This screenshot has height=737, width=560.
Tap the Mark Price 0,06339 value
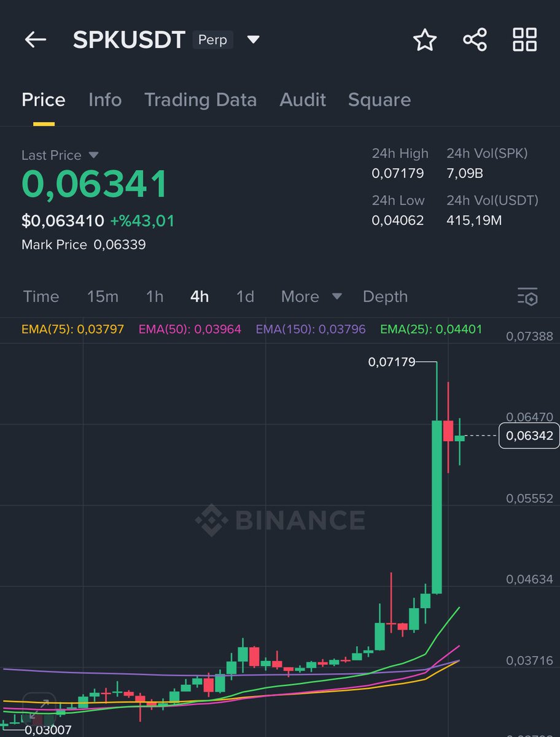[120, 245]
